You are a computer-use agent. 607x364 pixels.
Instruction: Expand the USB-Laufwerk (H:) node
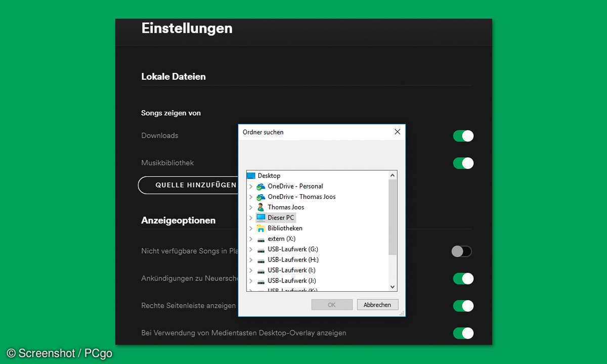pos(251,260)
